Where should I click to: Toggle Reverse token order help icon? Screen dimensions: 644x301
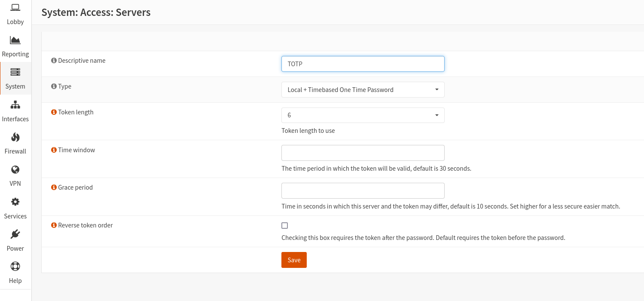(x=54, y=225)
